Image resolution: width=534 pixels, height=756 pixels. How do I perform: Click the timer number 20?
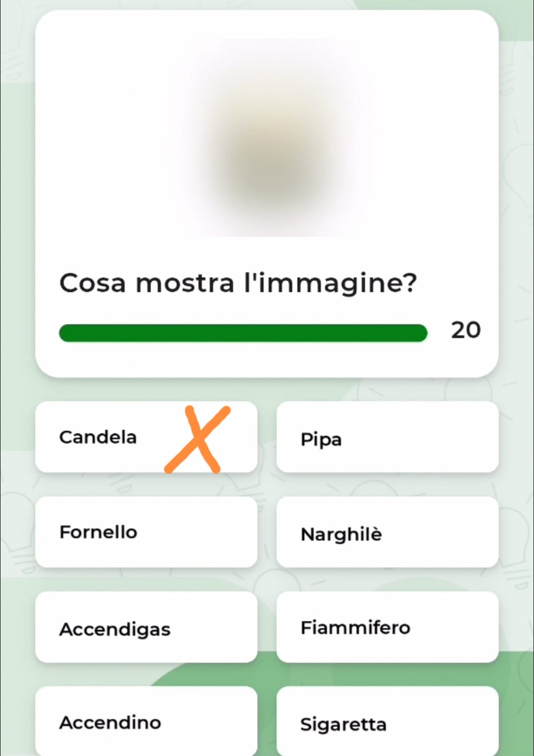(x=465, y=331)
